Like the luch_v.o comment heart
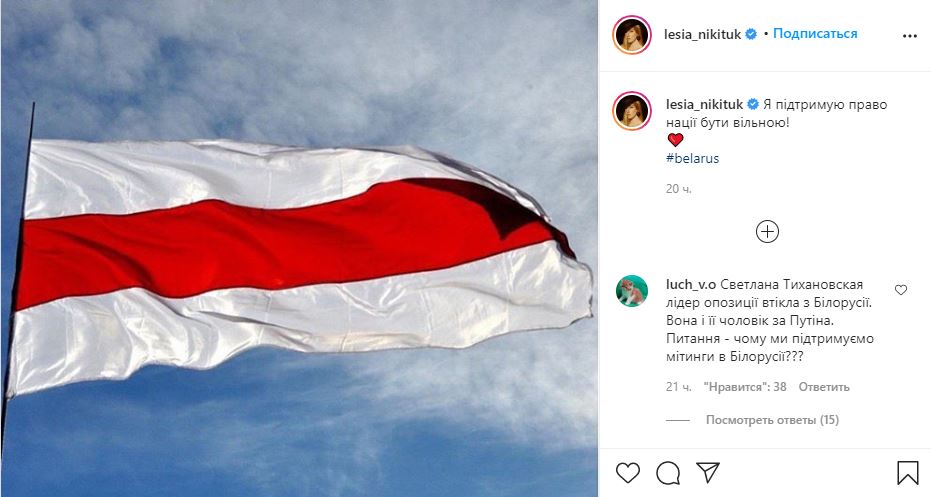Screen dimensions: 931x497 click(901, 290)
